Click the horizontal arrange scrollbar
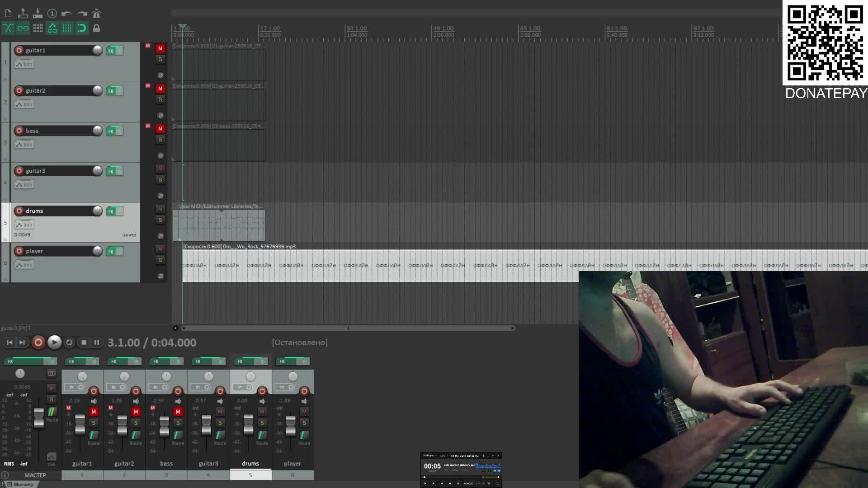The width and height of the screenshot is (868, 488). [348, 328]
